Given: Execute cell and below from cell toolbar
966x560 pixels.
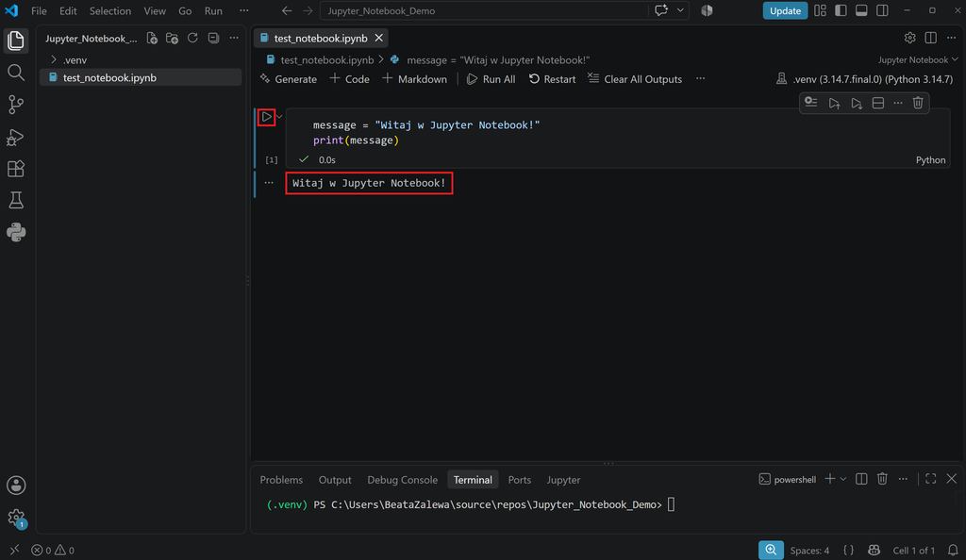Looking at the screenshot, I should pos(857,103).
